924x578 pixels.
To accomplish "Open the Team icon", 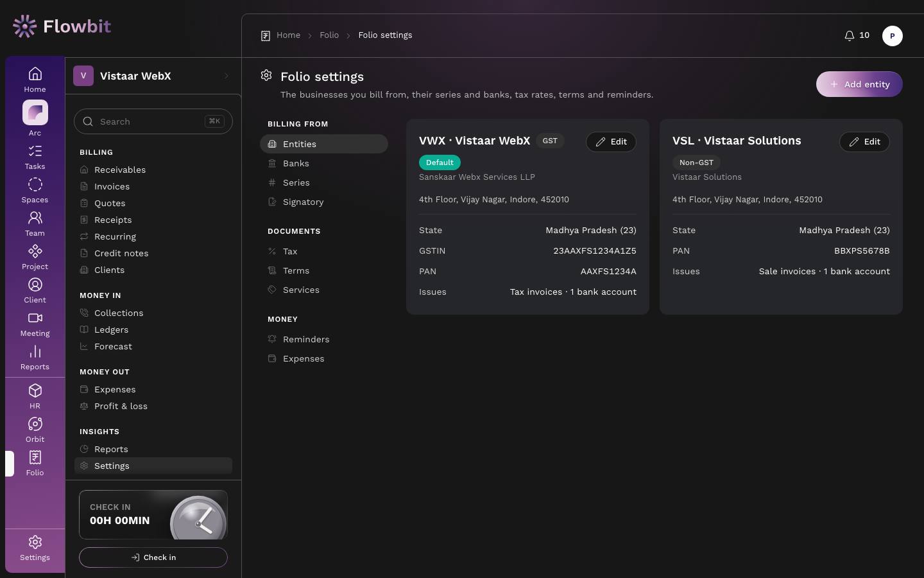I will pyautogui.click(x=35, y=223).
